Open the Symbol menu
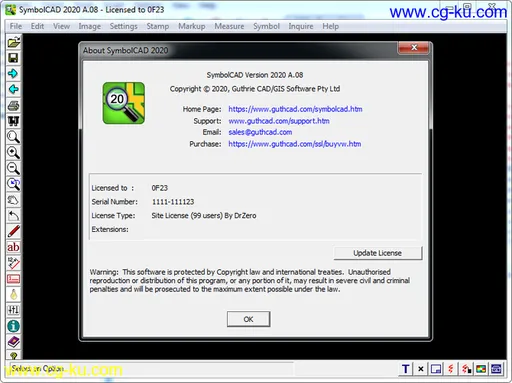This screenshot has width=512, height=383. (266, 26)
